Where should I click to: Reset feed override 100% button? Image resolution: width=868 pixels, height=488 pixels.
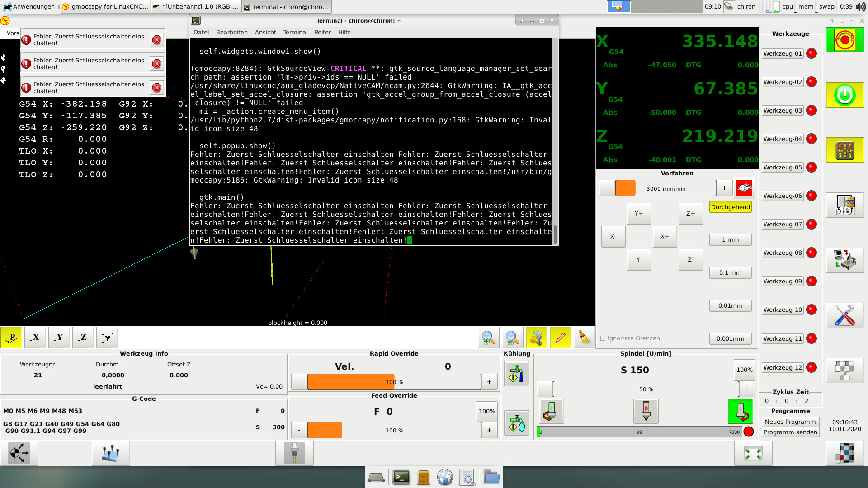pos(487,412)
